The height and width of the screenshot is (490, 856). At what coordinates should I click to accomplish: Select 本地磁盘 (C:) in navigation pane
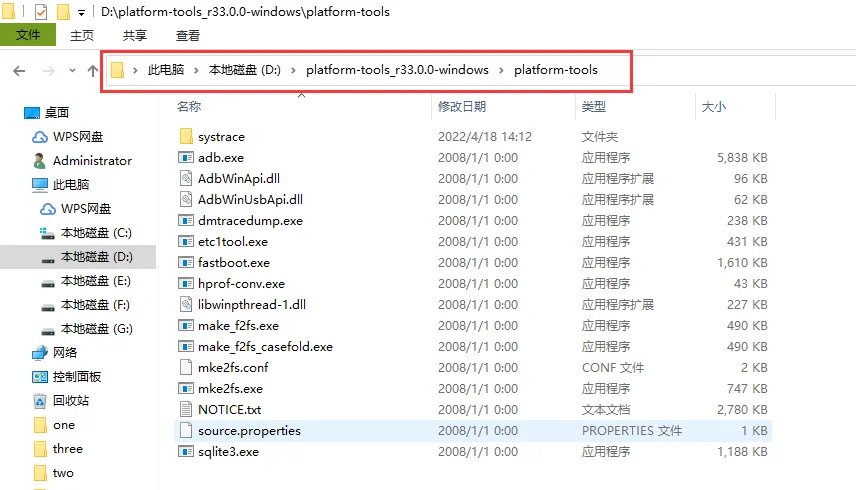coord(97,233)
